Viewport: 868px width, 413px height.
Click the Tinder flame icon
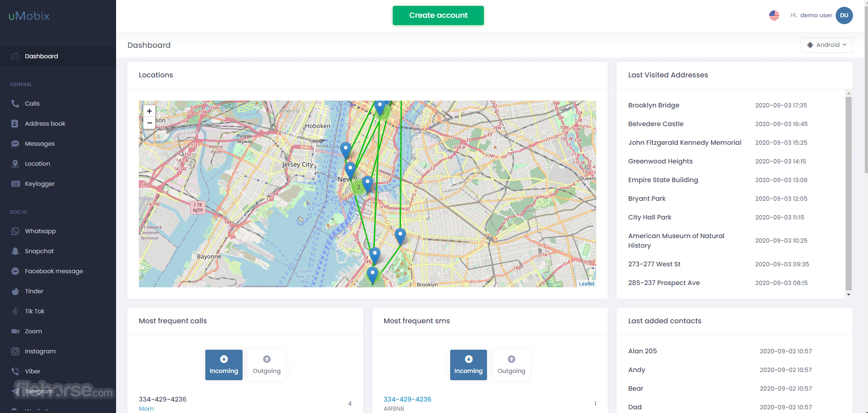[15, 291]
